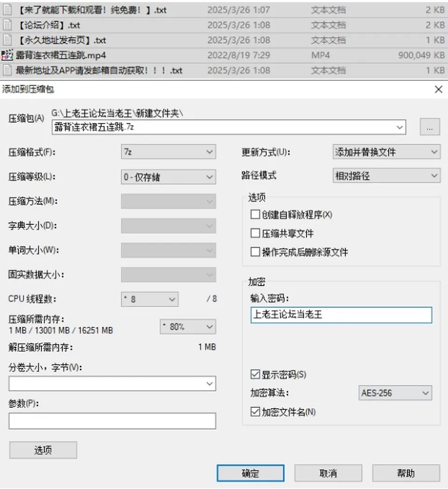The width and height of the screenshot is (448, 489).
Task: Toggle the 加密文件名 checkbox
Action: click(255, 412)
